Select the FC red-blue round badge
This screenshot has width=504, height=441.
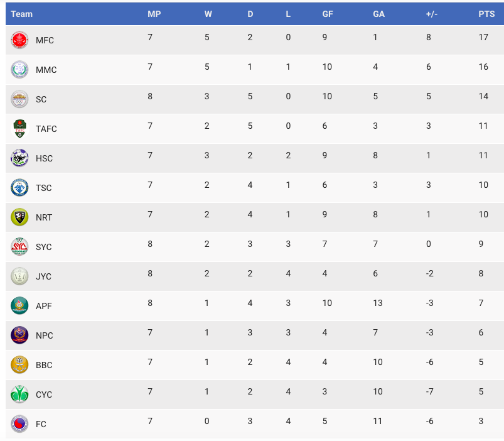click(19, 424)
